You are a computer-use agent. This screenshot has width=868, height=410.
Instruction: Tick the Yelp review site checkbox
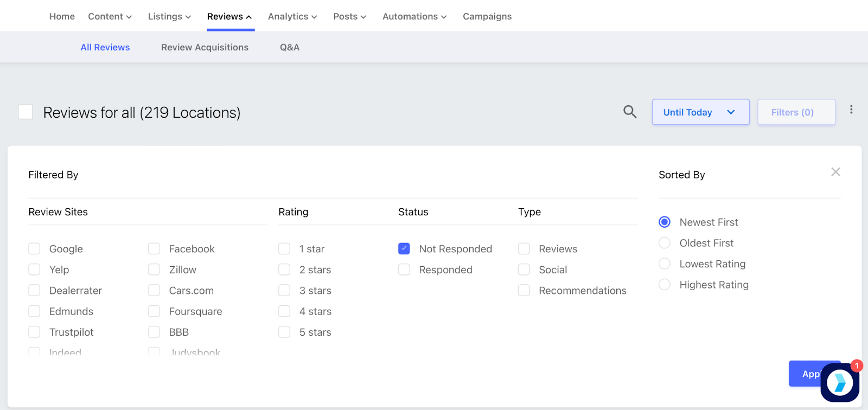[x=34, y=270]
